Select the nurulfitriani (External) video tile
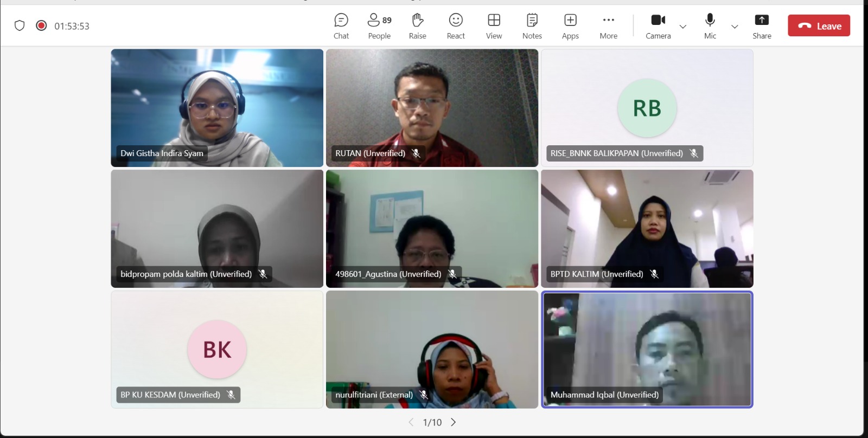Screen dimensions: 868x438 (432, 349)
